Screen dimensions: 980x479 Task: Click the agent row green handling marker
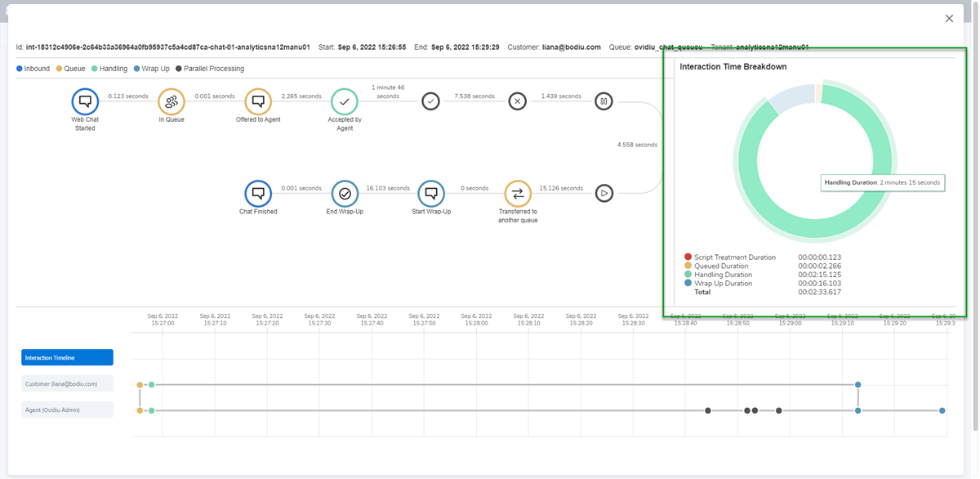[151, 410]
